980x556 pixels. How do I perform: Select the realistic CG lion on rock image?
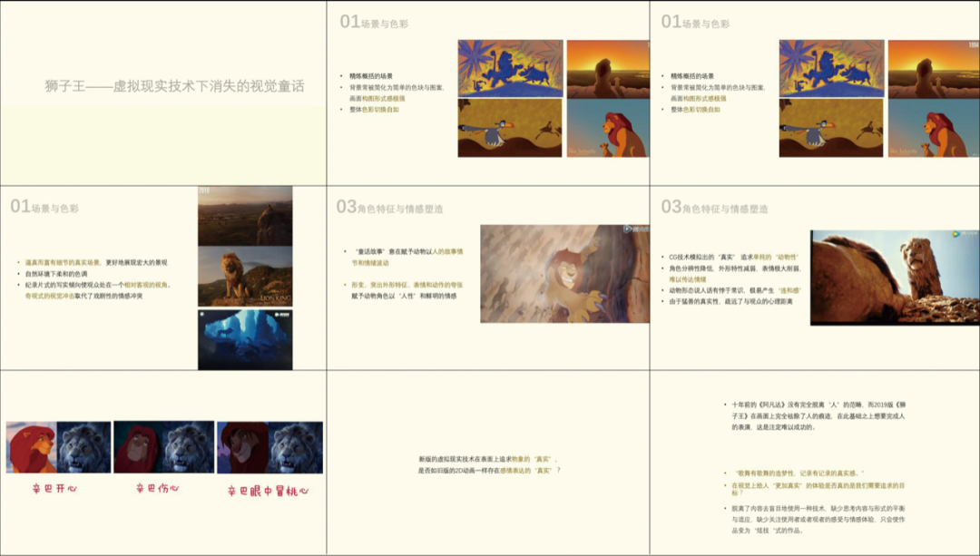point(895,278)
